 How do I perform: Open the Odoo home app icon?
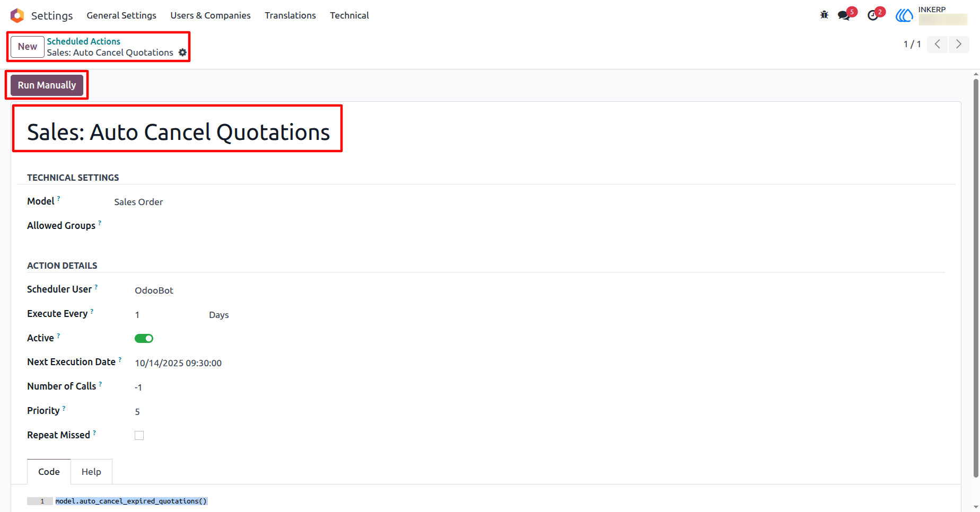[17, 15]
